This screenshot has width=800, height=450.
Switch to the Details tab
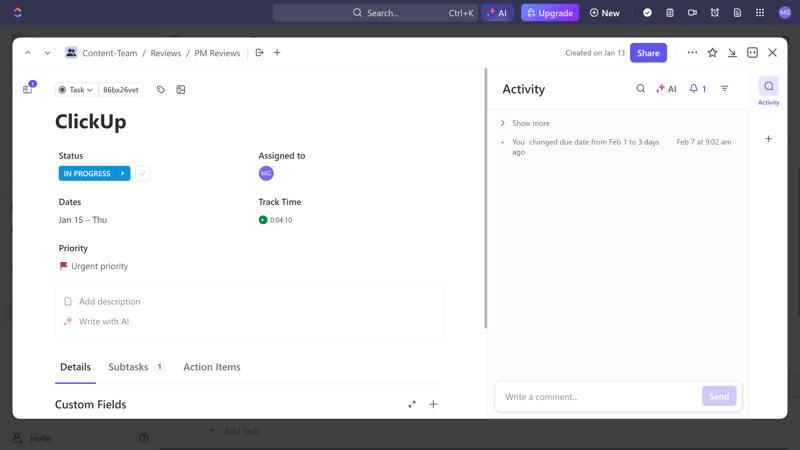point(76,367)
